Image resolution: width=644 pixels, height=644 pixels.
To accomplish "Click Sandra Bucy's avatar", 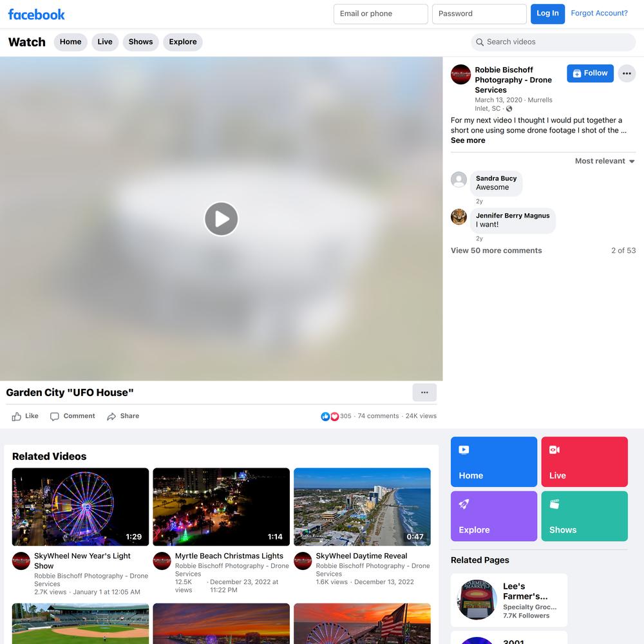I will click(459, 180).
